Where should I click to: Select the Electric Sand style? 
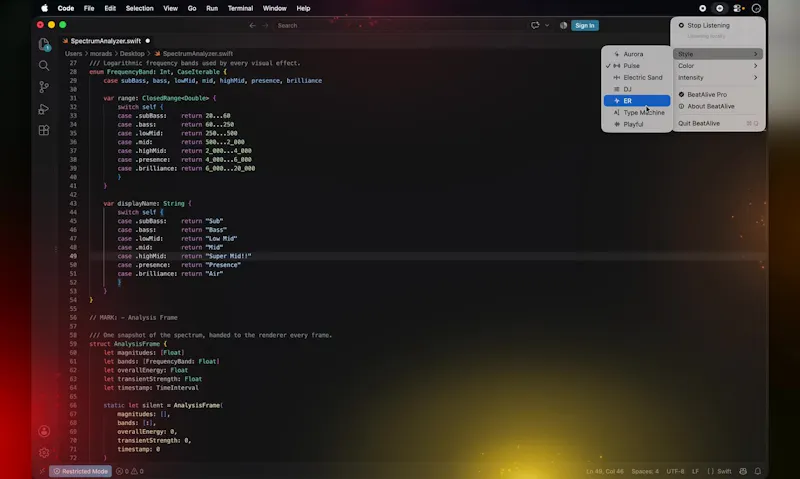637,77
